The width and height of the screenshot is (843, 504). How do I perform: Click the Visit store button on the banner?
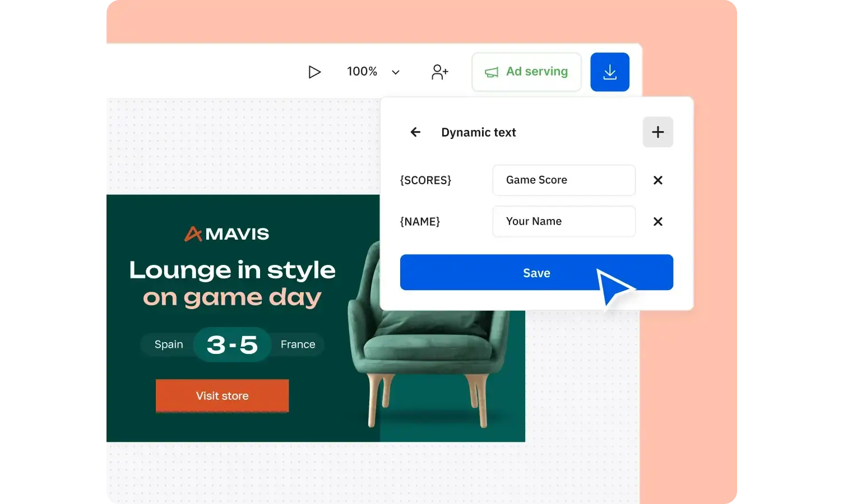click(x=222, y=396)
